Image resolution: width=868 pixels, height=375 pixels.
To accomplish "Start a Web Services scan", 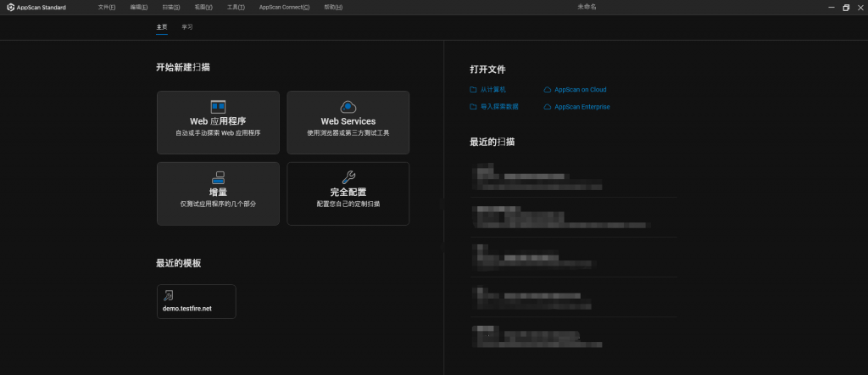I will 348,122.
